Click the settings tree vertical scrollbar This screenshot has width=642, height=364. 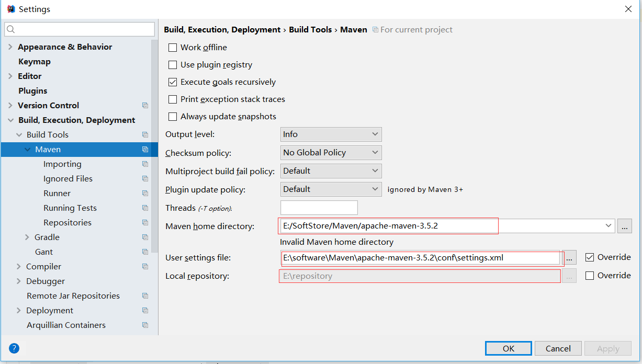154,146
